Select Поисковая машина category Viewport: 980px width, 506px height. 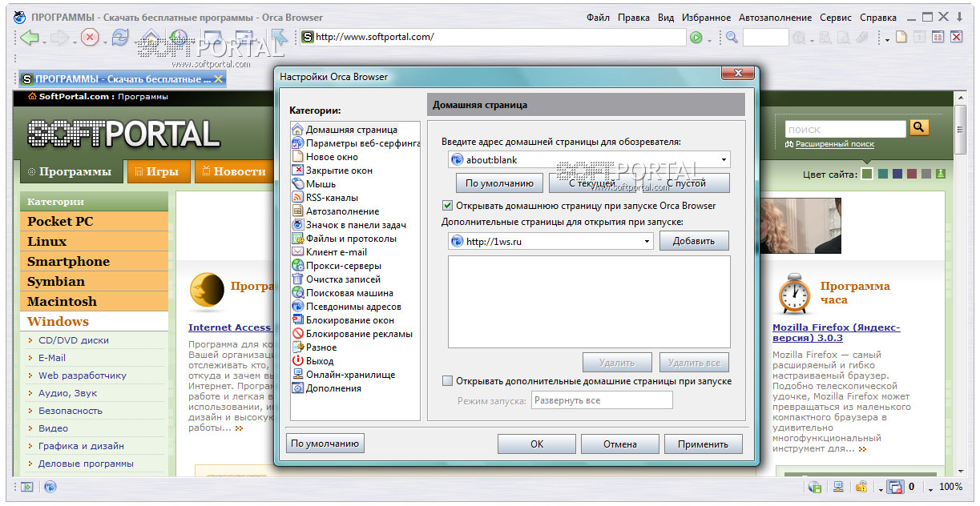343,293
